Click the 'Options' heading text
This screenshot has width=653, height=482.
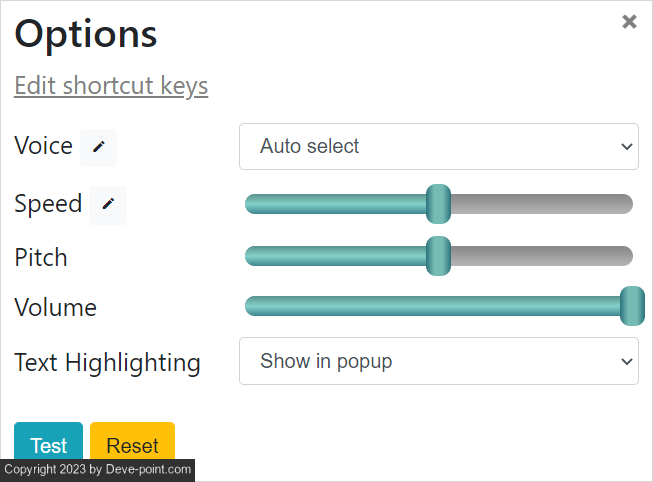point(86,34)
